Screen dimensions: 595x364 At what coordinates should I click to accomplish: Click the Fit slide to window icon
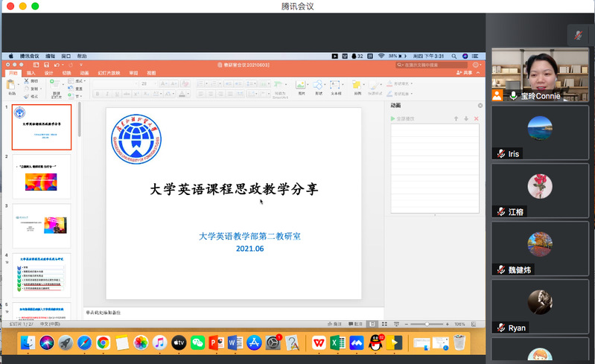pos(474,325)
